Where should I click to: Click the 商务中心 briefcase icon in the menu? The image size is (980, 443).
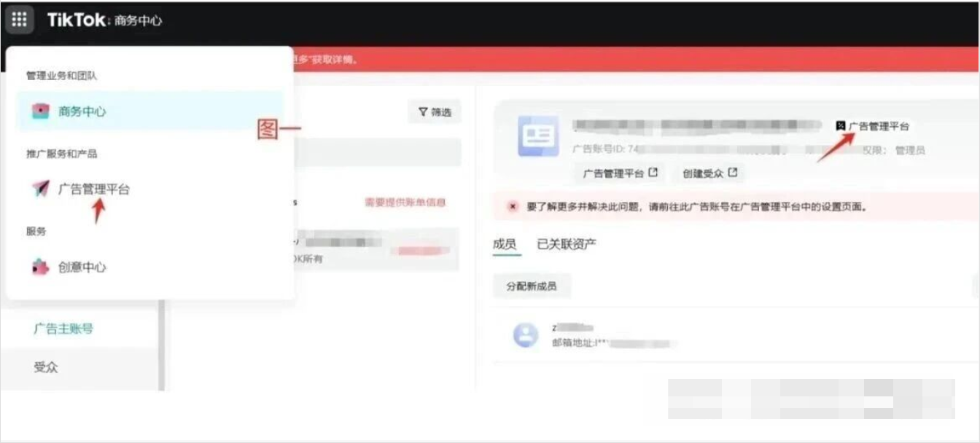coord(41,111)
